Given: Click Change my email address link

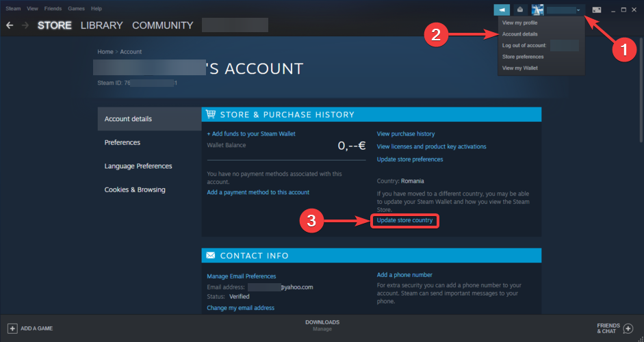Looking at the screenshot, I should coord(241,308).
